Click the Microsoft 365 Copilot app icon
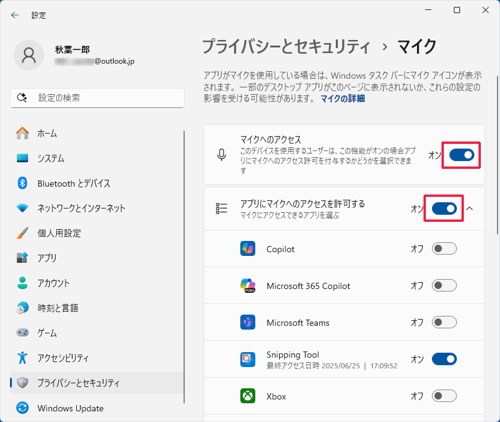The width and height of the screenshot is (500, 422). tap(248, 286)
